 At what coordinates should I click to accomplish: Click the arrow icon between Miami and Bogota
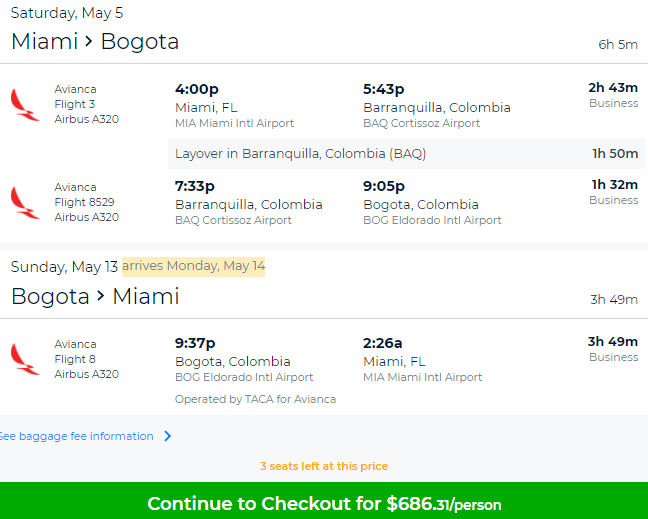pyautogui.click(x=89, y=41)
